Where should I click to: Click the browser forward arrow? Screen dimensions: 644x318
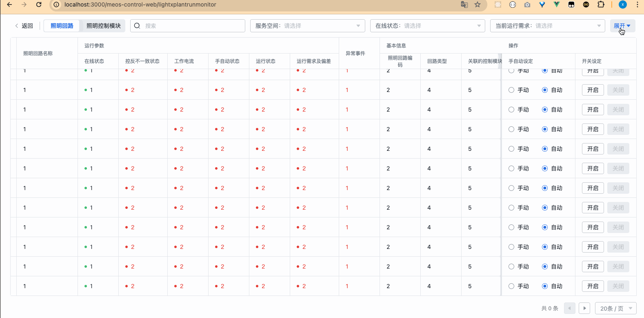pos(24,4)
